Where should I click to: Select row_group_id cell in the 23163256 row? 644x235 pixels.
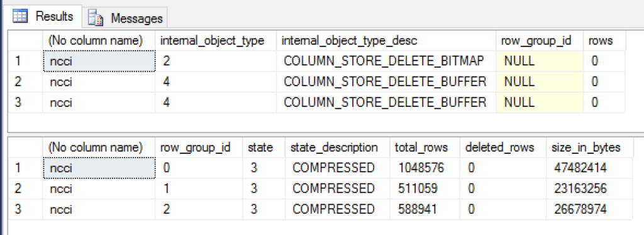coord(199,189)
